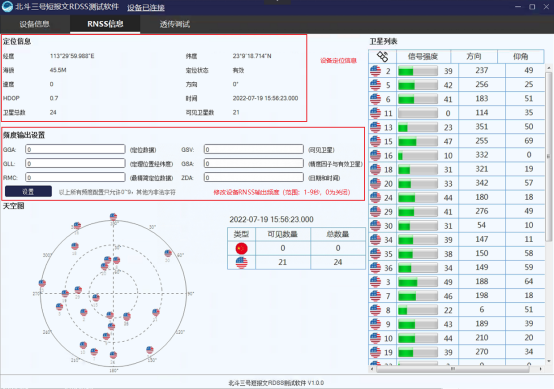This screenshot has width=554, height=389.
Task: Click the 设置 button
Action: [28, 191]
